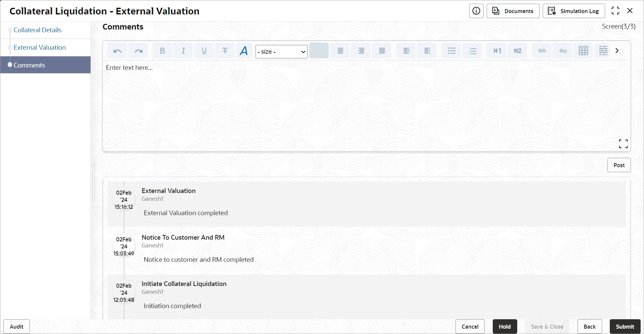The height and width of the screenshot is (334, 644).
Task: Click the 15:03:49 comment timestamp
Action: click(124, 253)
